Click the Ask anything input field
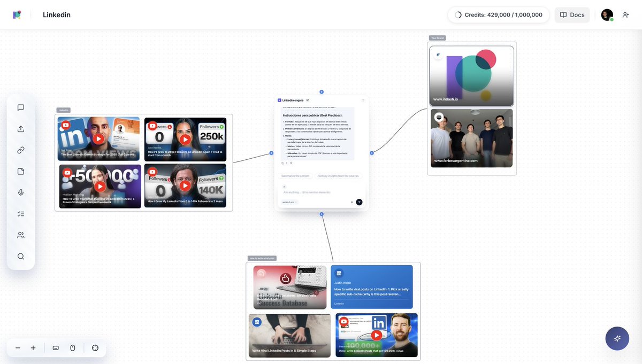Viewport: 642px width, 364px height. (x=321, y=192)
